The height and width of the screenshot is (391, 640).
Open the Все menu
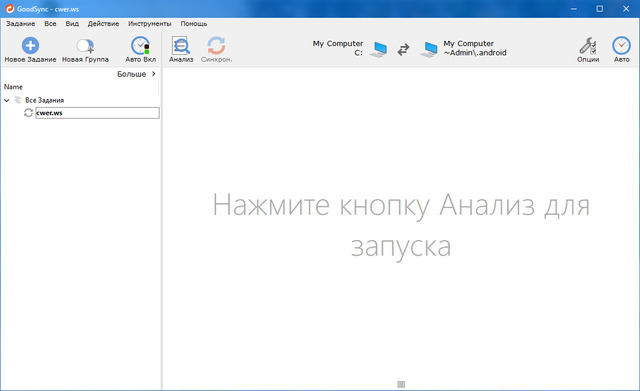(50, 24)
